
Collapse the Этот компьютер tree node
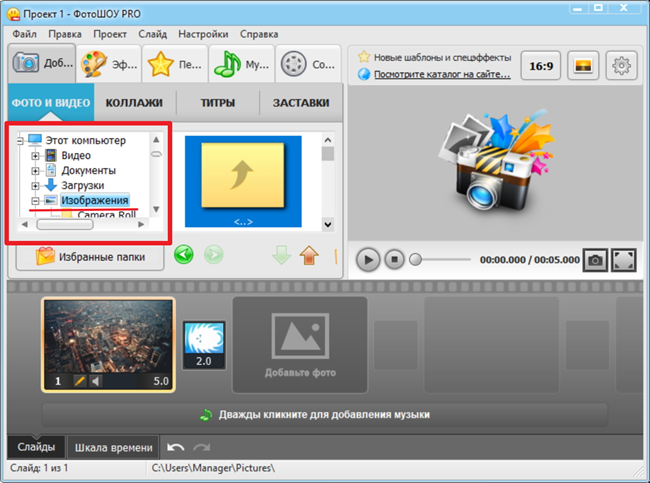pos(20,141)
